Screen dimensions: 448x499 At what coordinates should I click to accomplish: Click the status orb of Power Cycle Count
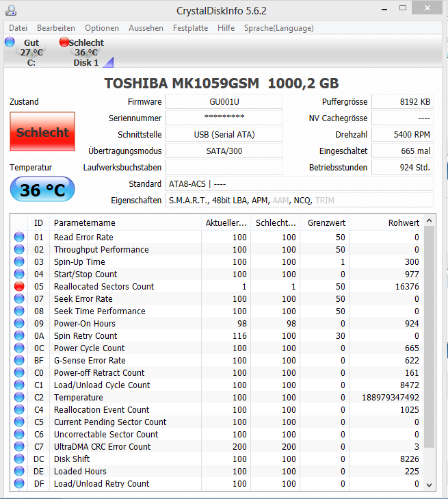pyautogui.click(x=19, y=348)
